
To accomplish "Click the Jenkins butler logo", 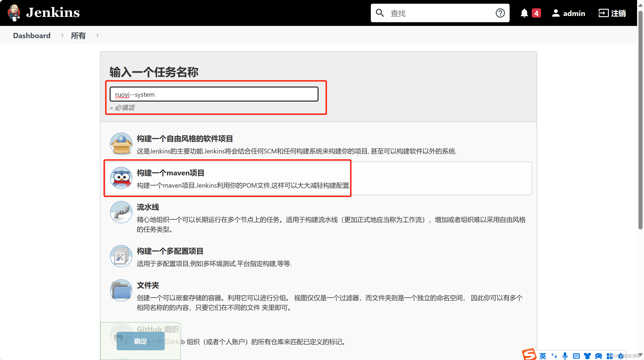I will point(14,12).
